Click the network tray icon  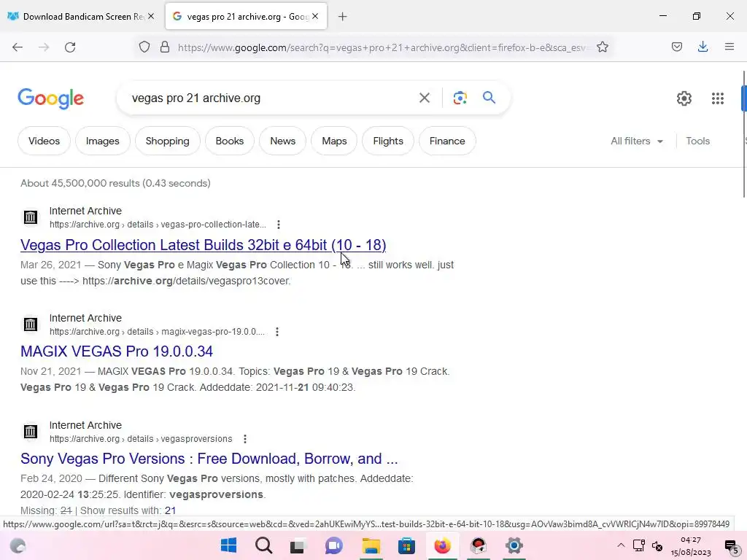tap(639, 545)
